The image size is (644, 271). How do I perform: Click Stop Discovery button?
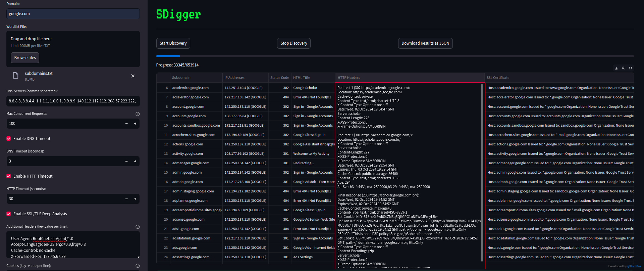tap(294, 43)
